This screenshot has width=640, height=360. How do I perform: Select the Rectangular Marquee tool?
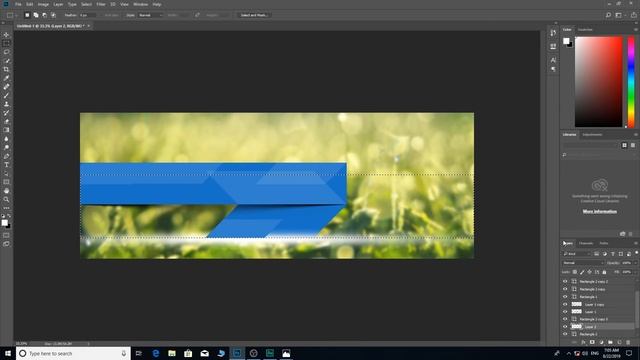tap(6, 43)
